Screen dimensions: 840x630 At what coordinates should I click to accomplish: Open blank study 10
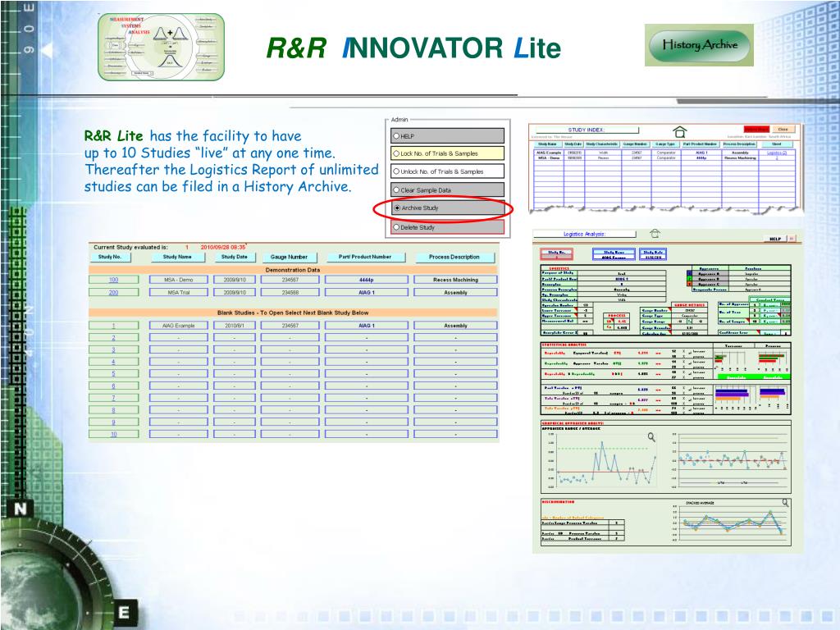113,434
